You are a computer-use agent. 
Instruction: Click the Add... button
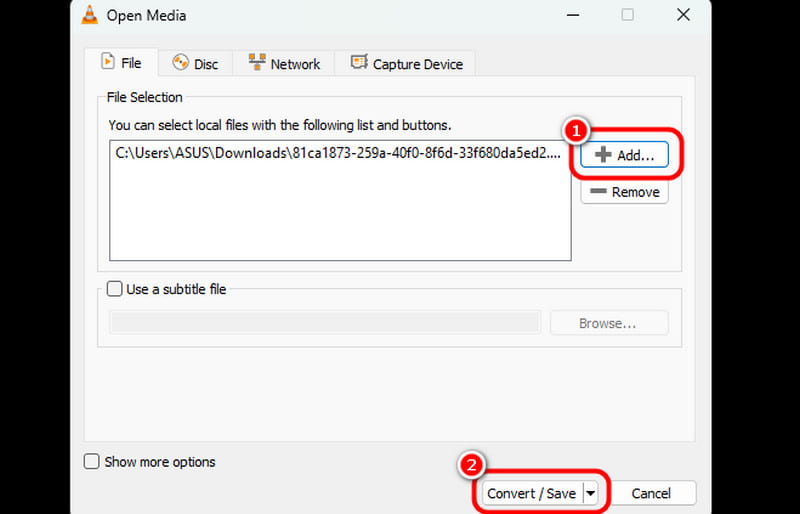tap(624, 155)
